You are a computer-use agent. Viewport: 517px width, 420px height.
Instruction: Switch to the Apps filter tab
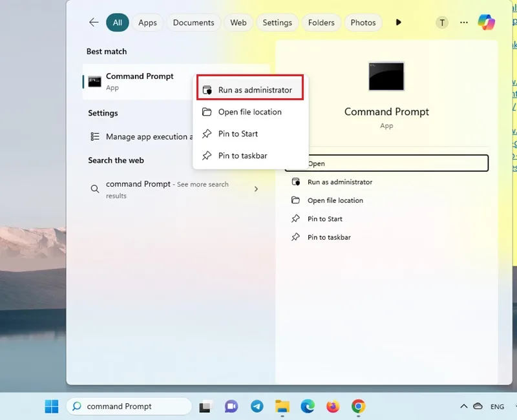click(147, 23)
